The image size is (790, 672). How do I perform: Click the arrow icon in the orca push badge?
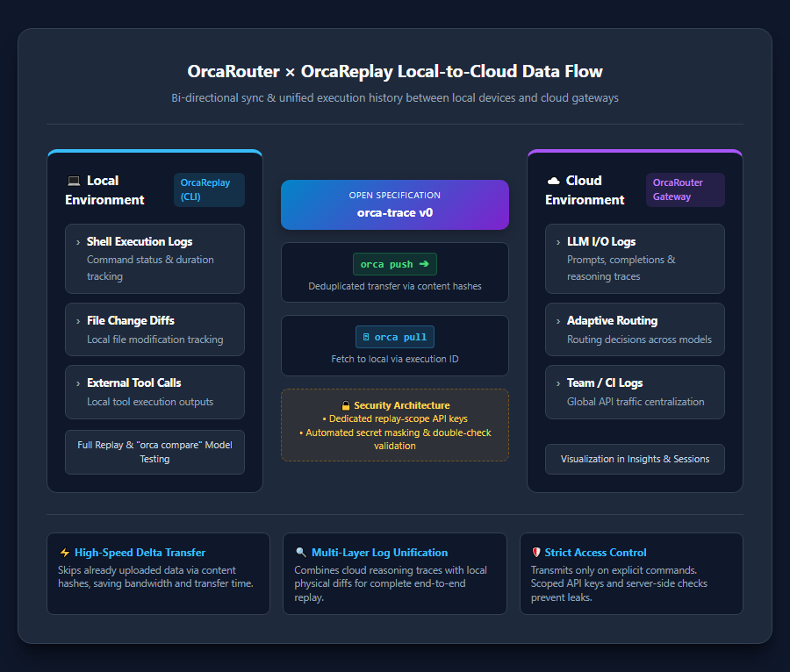tap(424, 264)
